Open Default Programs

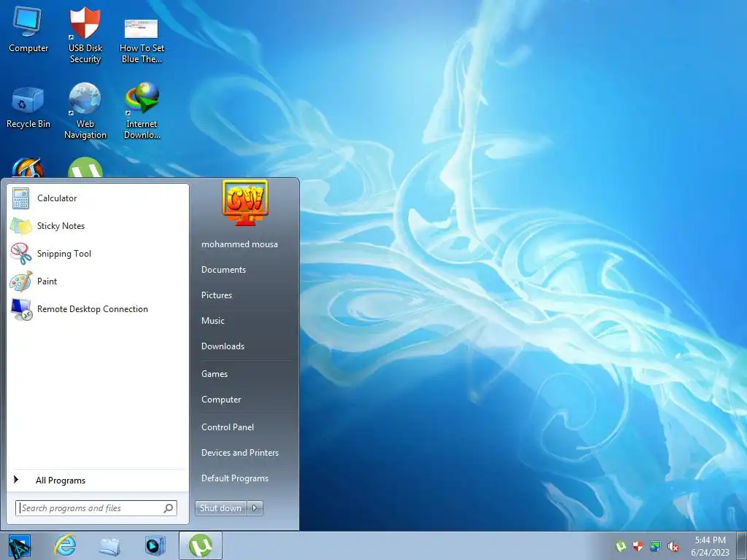234,478
